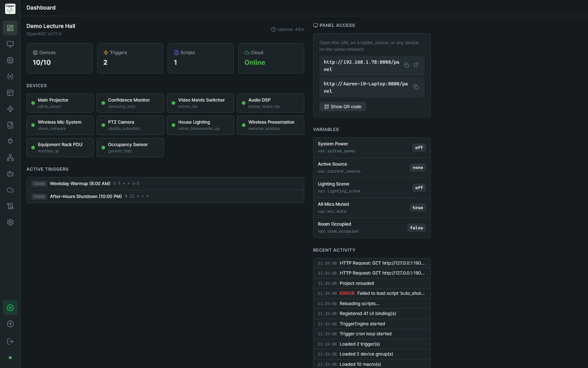Viewport: 588px width, 368px height.
Task: Click the Reloading scripts... activity entry
Action: [x=372, y=304]
